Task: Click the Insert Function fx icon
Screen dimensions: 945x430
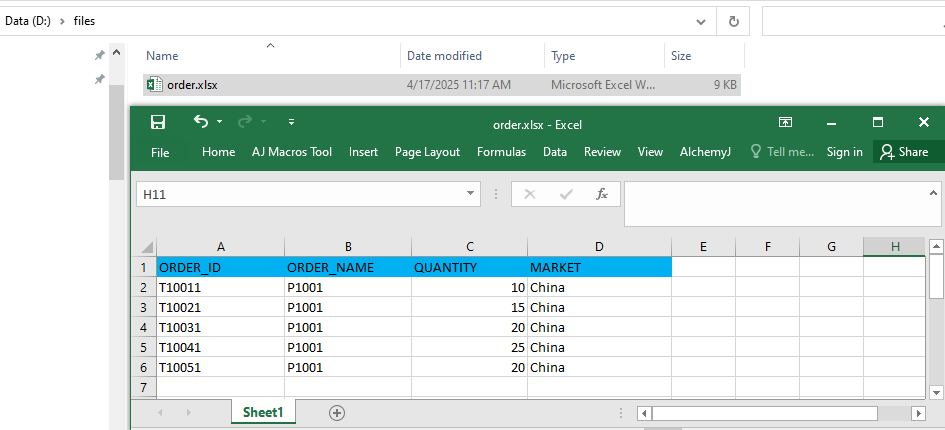Action: coord(602,194)
